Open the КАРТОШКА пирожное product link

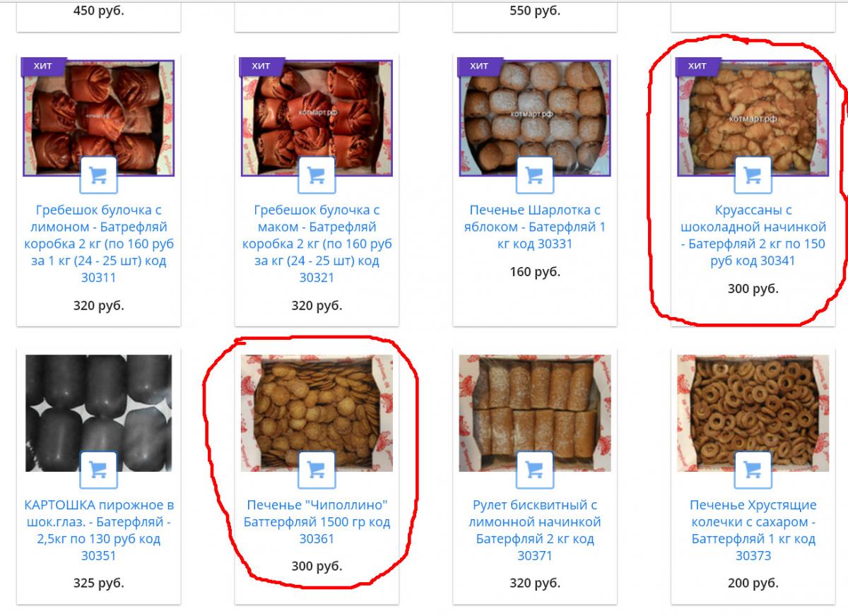98,530
